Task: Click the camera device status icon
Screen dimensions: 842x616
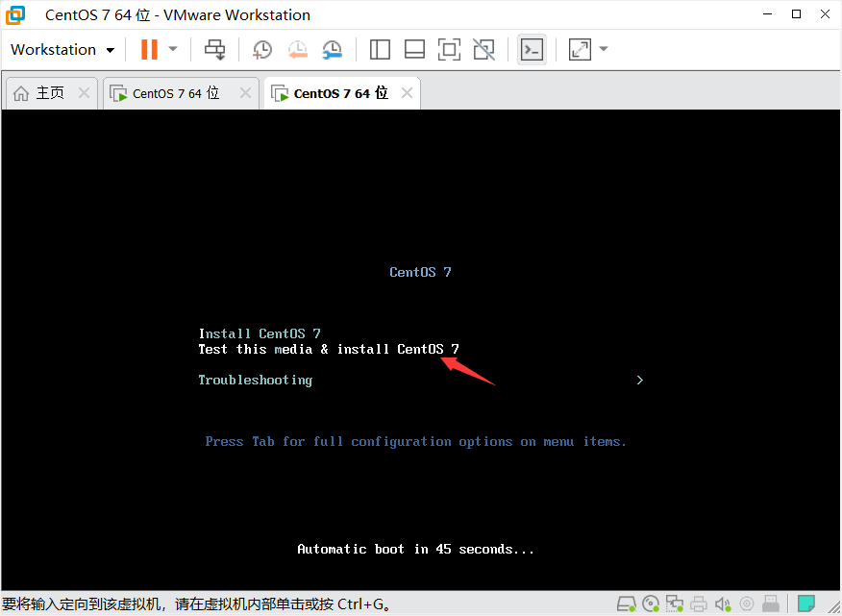Action: 747,604
